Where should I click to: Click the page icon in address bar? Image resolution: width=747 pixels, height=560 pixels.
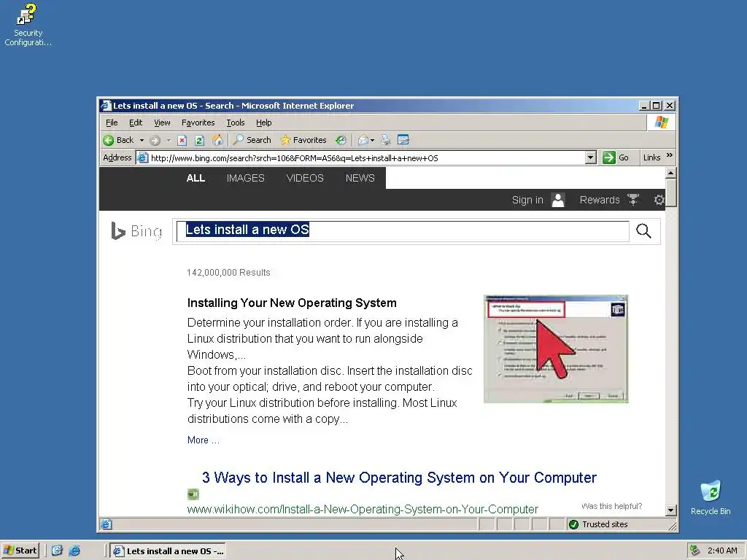[x=142, y=158]
